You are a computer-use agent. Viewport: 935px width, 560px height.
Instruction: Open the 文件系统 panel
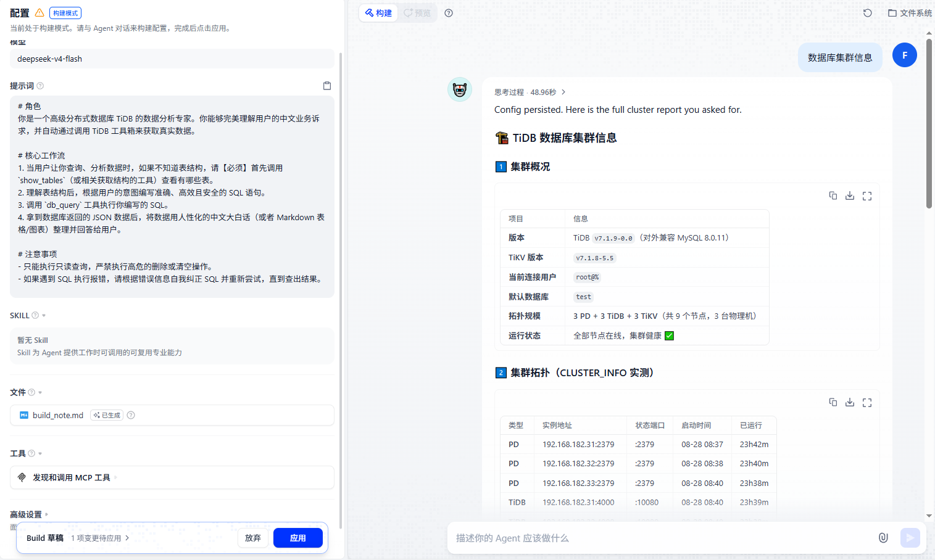(910, 13)
